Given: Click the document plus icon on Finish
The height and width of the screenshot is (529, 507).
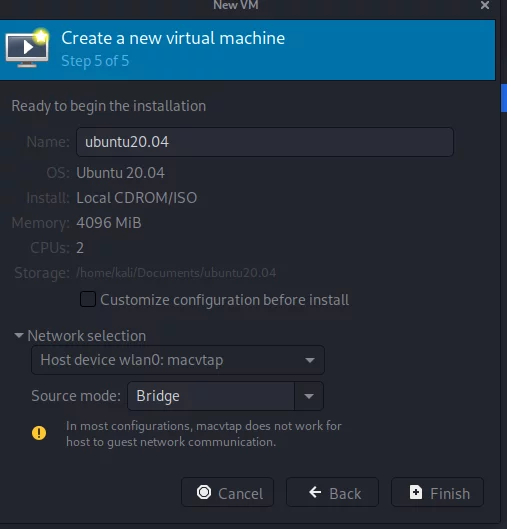Looking at the screenshot, I should click(416, 492).
